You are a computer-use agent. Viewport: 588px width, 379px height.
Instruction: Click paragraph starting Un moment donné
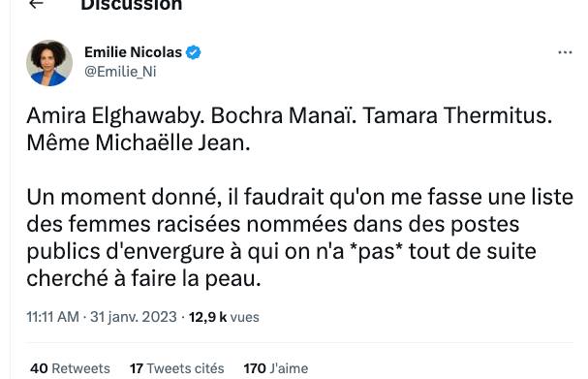[x=299, y=237]
